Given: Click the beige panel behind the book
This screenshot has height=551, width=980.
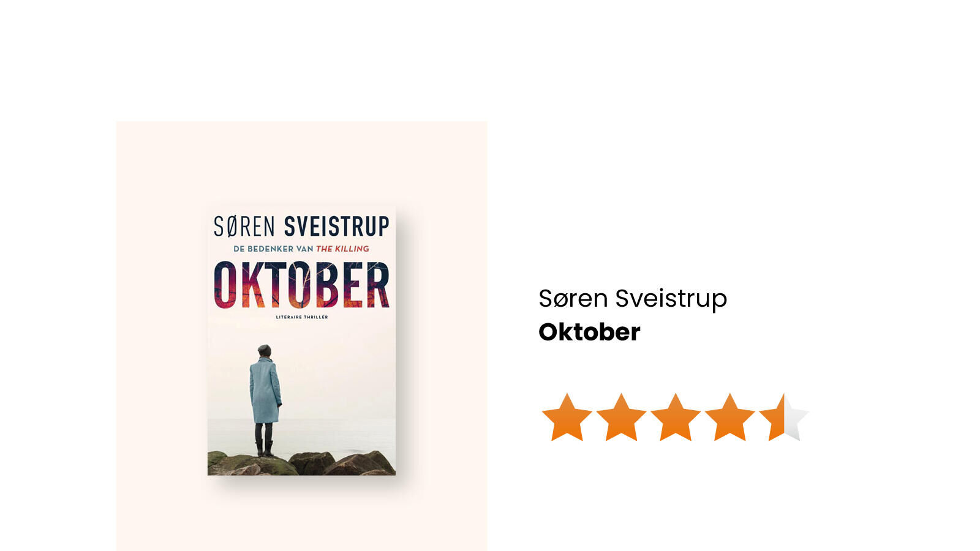Looking at the screenshot, I should [x=159, y=335].
